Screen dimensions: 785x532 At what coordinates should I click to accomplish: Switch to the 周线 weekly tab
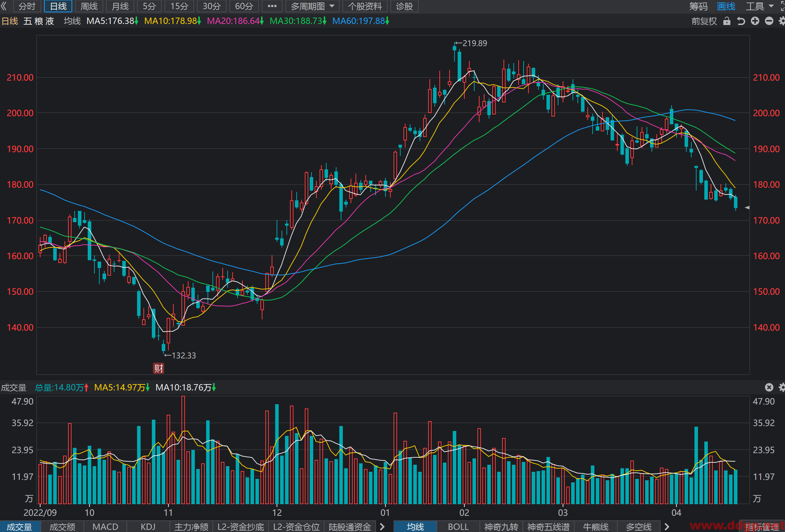(x=89, y=6)
